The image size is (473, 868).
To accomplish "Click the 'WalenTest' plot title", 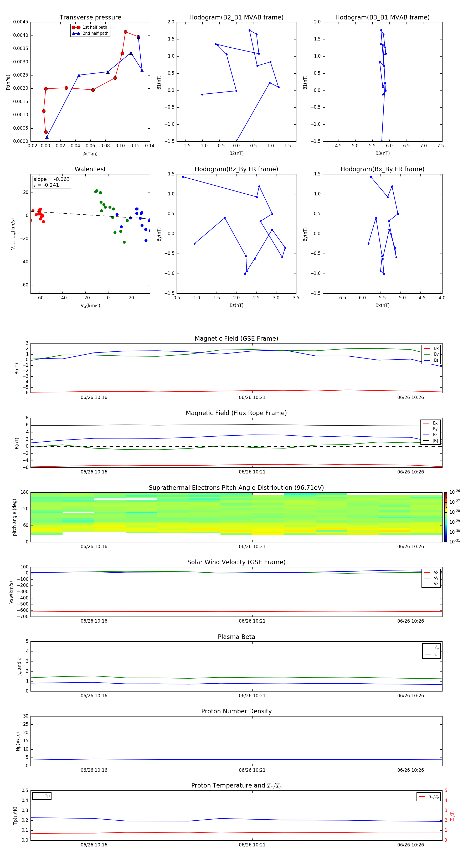I will pos(90,169).
